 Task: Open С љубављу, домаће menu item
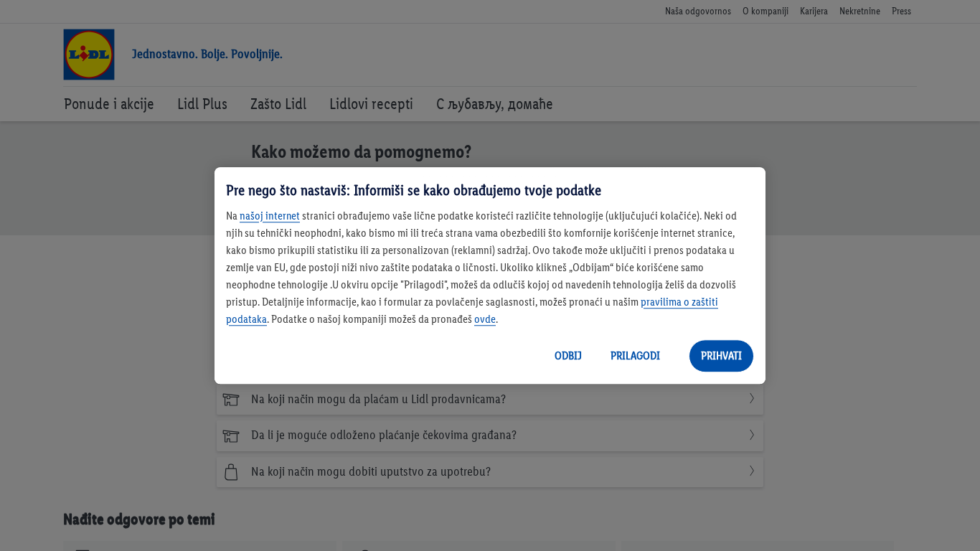pos(494,104)
